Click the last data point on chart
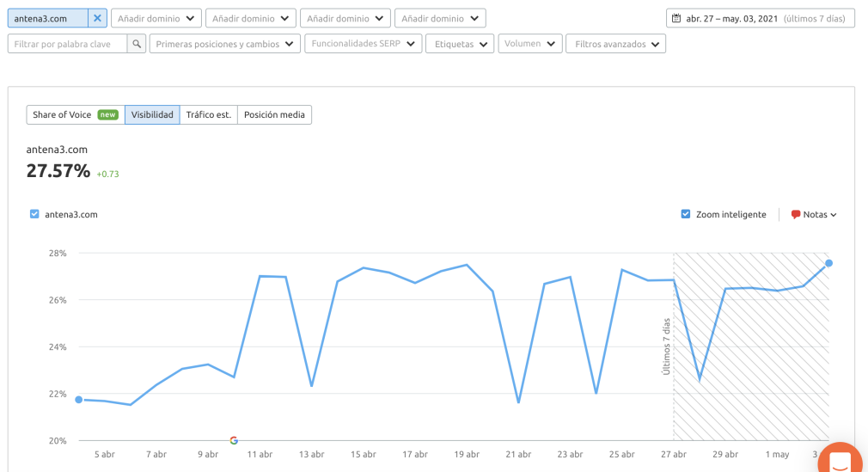 tap(828, 263)
